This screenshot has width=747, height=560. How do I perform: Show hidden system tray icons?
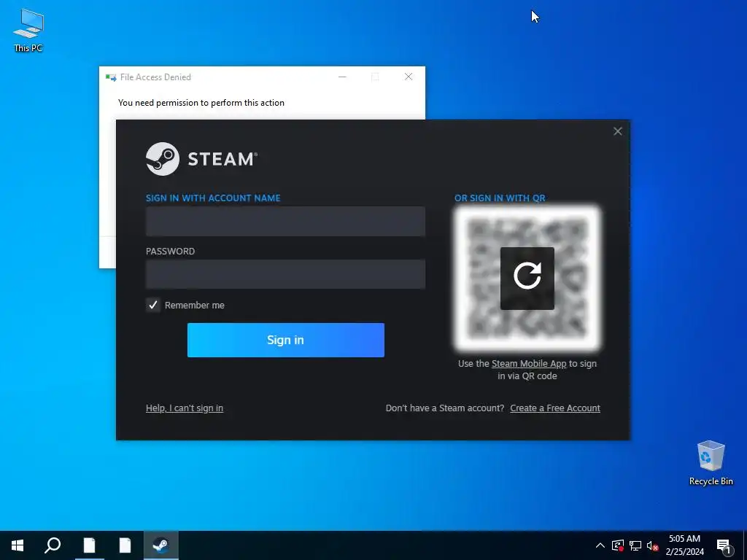coord(600,545)
